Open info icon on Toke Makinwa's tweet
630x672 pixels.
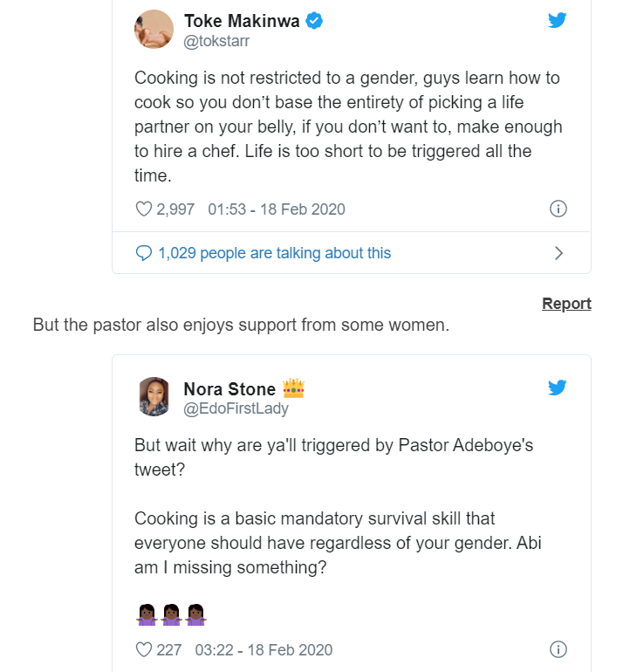pyautogui.click(x=558, y=209)
